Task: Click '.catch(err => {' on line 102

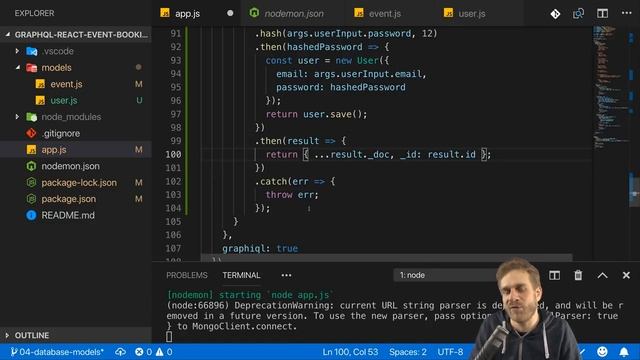Action: point(295,181)
